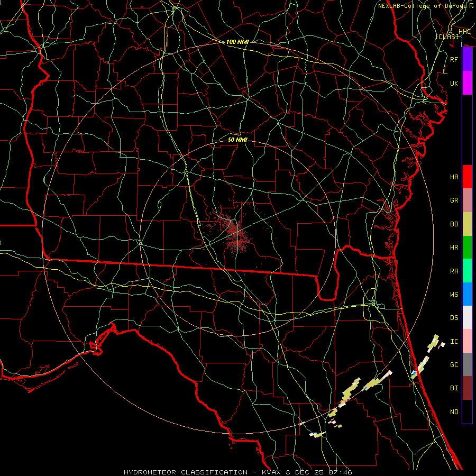Screen dimensions: 476x476
Task: Click the '[CLAS]' units label
Action: 447,36
